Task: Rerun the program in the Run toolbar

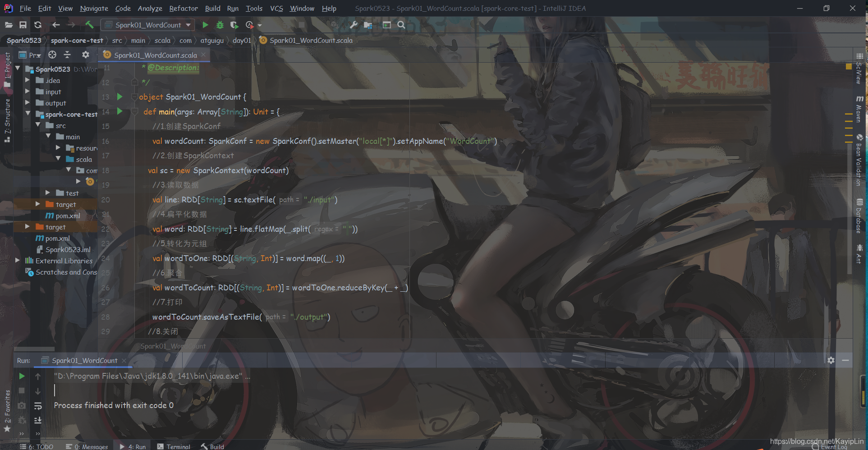Action: [x=22, y=376]
